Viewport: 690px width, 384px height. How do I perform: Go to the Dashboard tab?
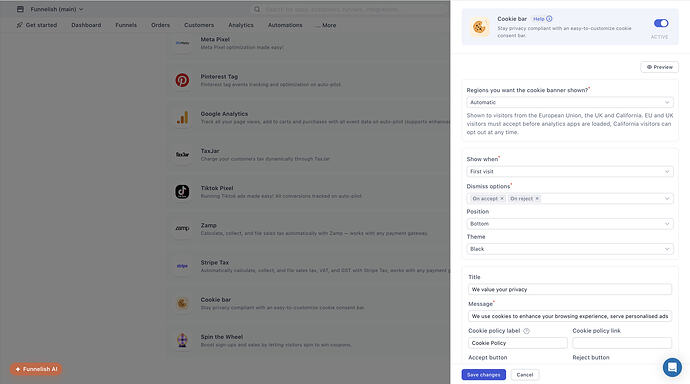click(86, 25)
